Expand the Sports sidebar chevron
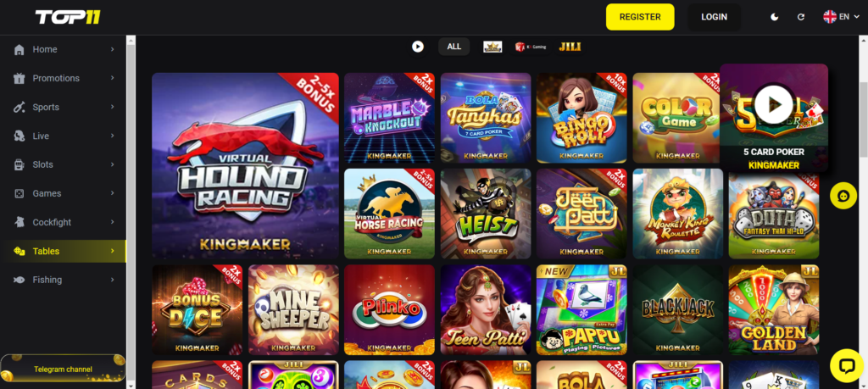Image resolution: width=868 pixels, height=389 pixels. pos(113,107)
